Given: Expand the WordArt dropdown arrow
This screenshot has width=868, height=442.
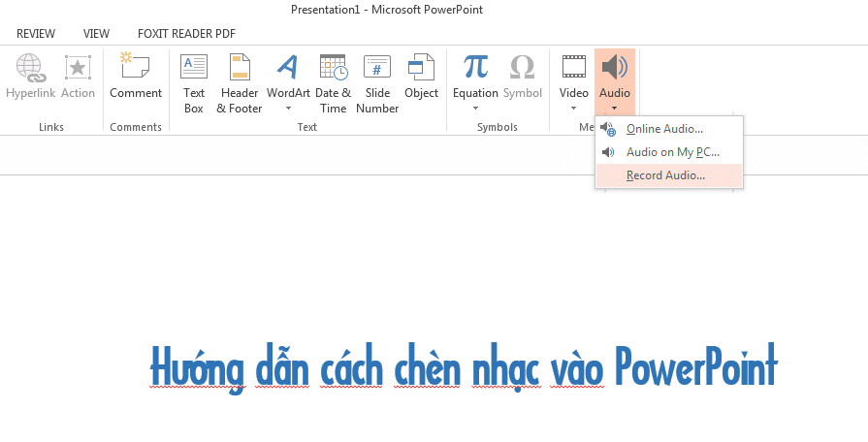Looking at the screenshot, I should pyautogui.click(x=288, y=109).
